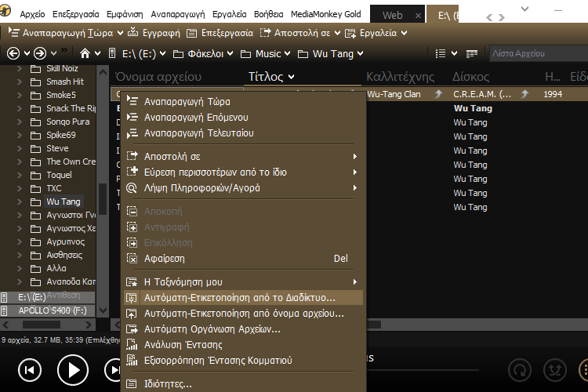Click the list view mode icon
Image resolution: width=588 pixels, height=392 pixels.
pyautogui.click(x=441, y=53)
